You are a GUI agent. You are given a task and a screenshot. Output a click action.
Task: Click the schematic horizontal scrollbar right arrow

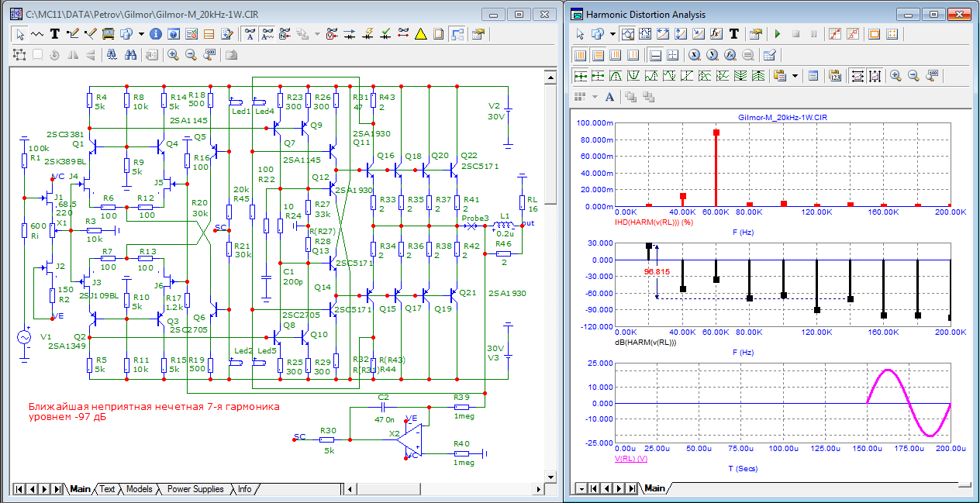(x=539, y=489)
